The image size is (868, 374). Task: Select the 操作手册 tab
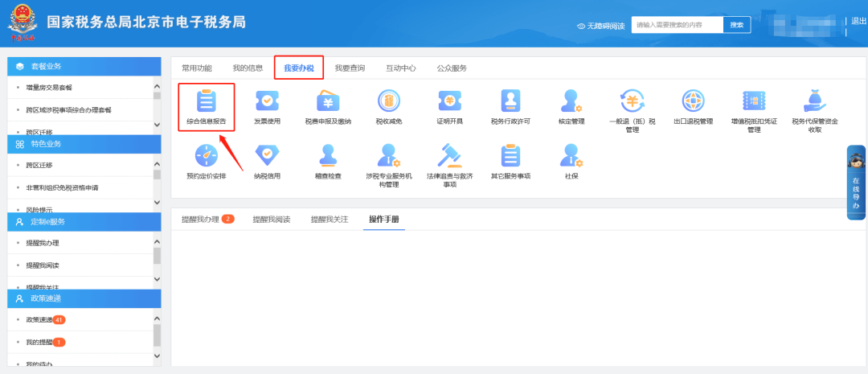tap(384, 219)
